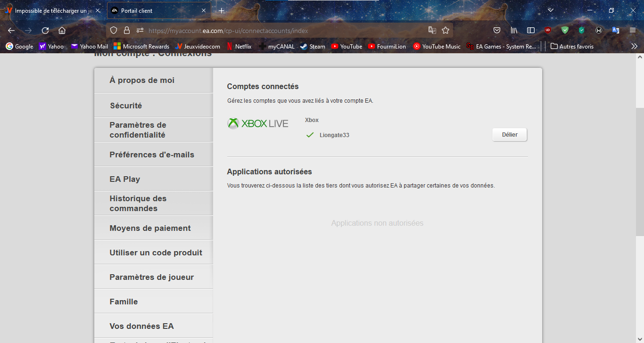Open Utiliser un code produit
The height and width of the screenshot is (343, 644).
154,253
